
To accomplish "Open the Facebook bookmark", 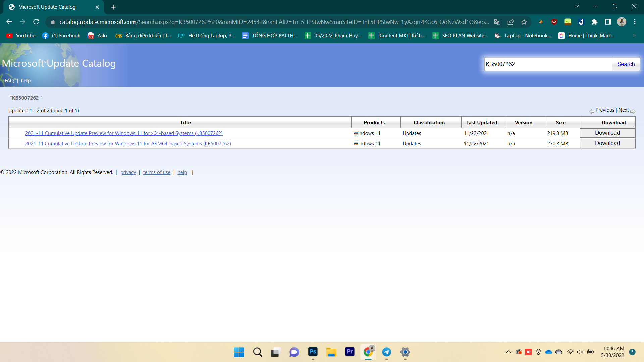I will (61, 36).
